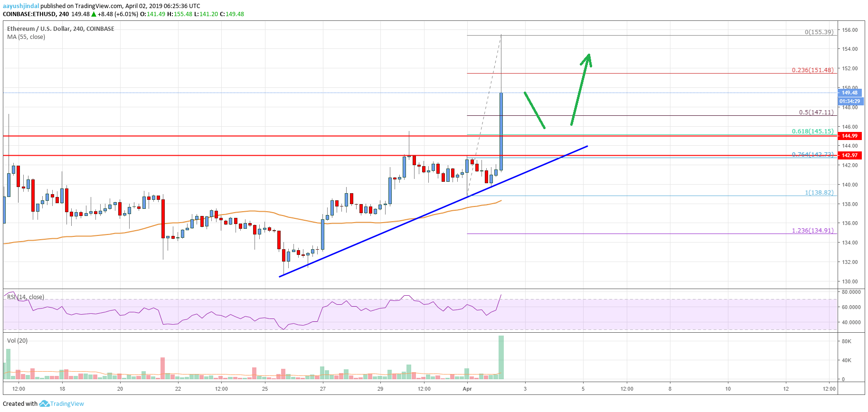
Task: Click the 10 date label on time axis
Action: [x=728, y=389]
